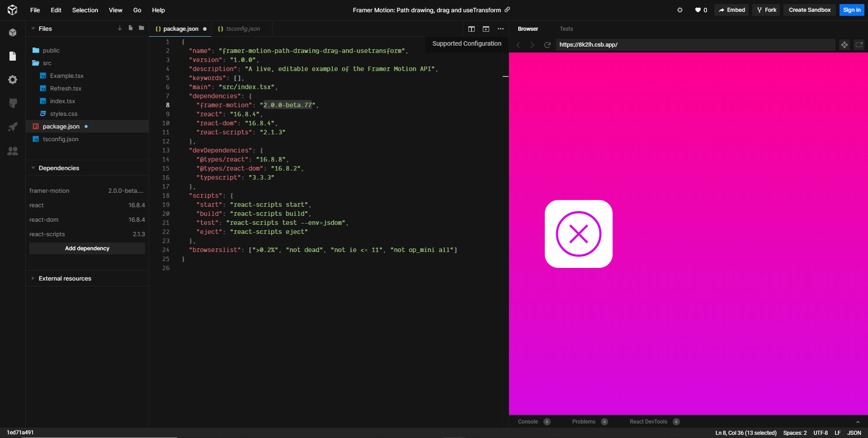The width and height of the screenshot is (868, 438).
Task: Switch to the Tests tab
Action: click(566, 29)
